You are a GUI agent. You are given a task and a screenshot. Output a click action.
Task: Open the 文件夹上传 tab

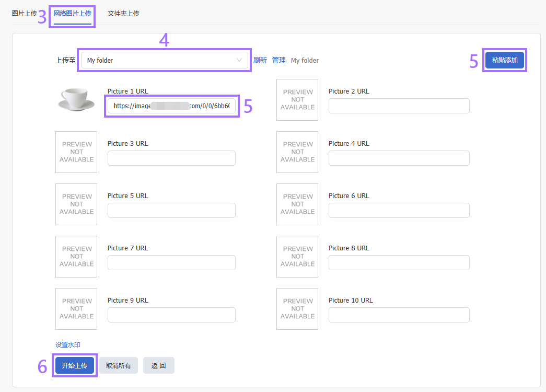[x=123, y=14]
